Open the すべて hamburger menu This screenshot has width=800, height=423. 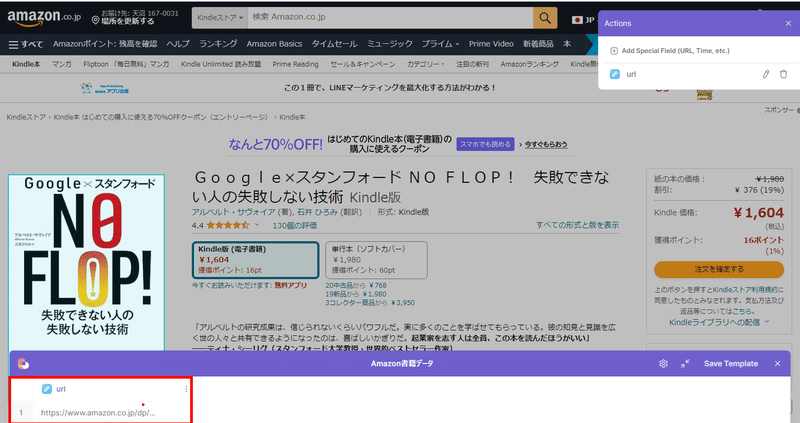26,44
